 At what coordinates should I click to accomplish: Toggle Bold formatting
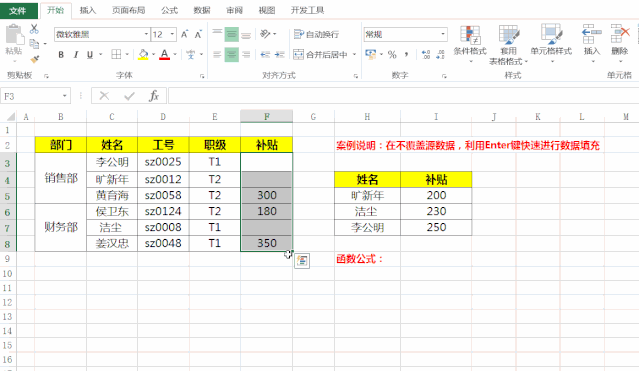coord(61,55)
